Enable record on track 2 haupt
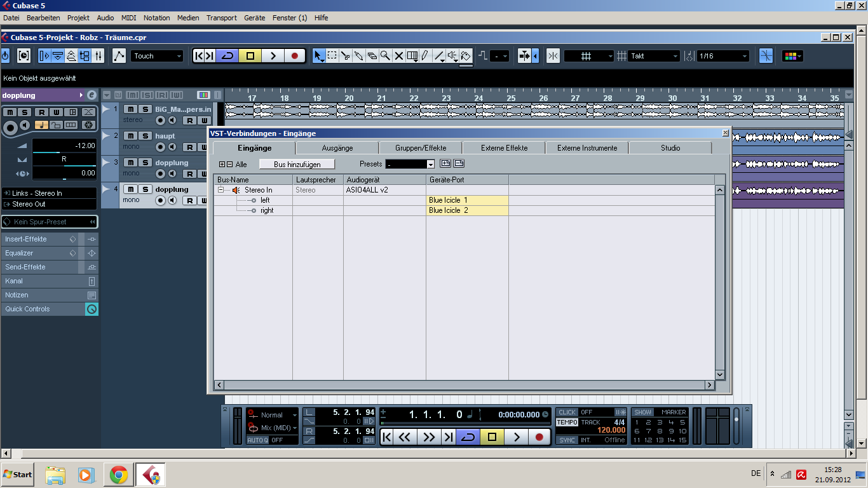This screenshot has height=488, width=868. click(161, 147)
